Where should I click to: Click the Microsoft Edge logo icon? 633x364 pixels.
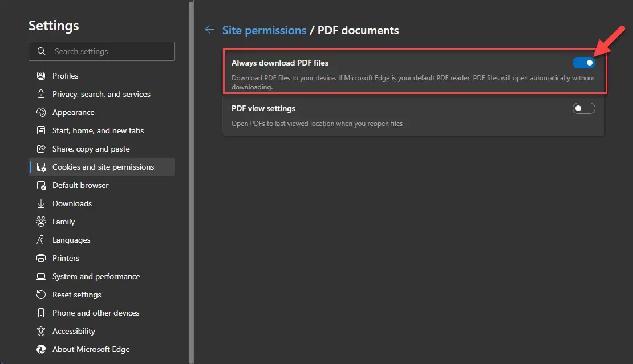click(40, 350)
